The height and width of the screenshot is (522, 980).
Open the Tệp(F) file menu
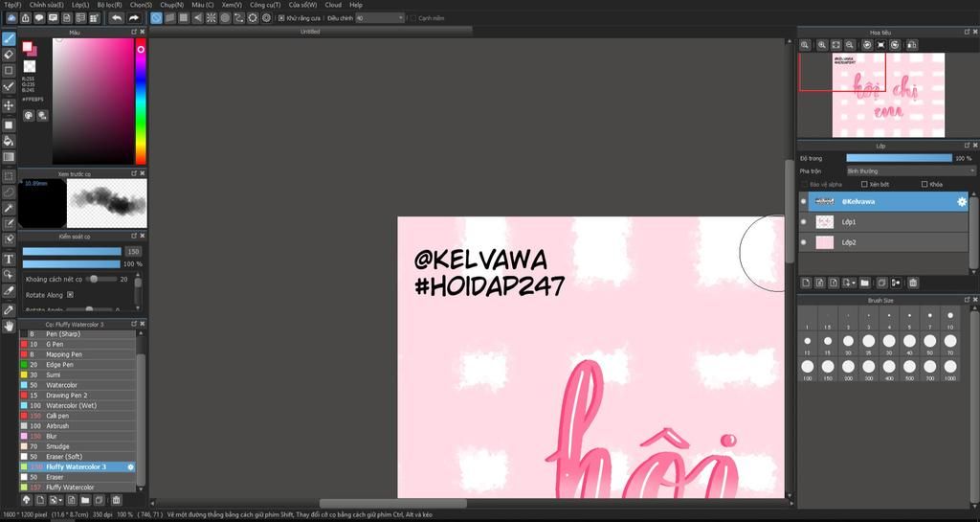(12, 5)
